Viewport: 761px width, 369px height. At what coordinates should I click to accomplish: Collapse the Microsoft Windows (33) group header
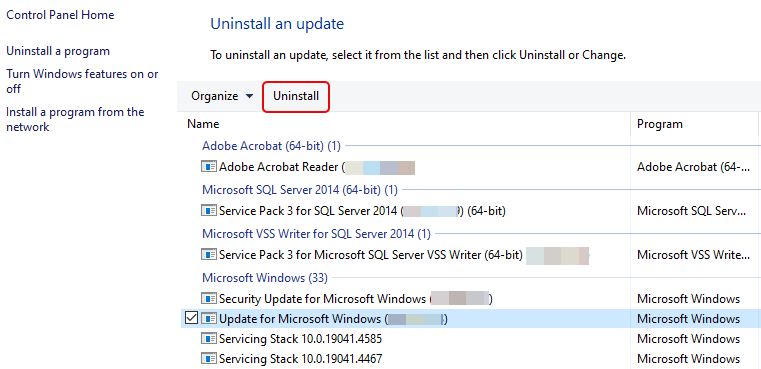pyautogui.click(x=265, y=278)
